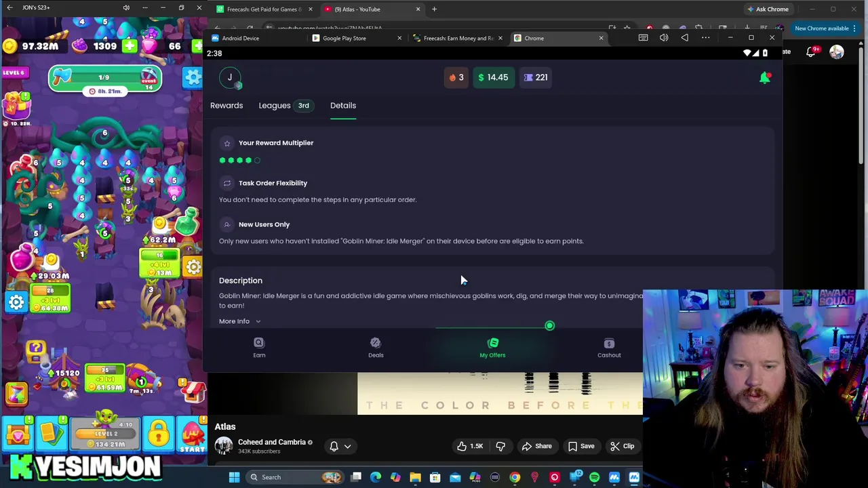Image resolution: width=868 pixels, height=488 pixels.
Task: Select the Details tab
Action: (343, 105)
